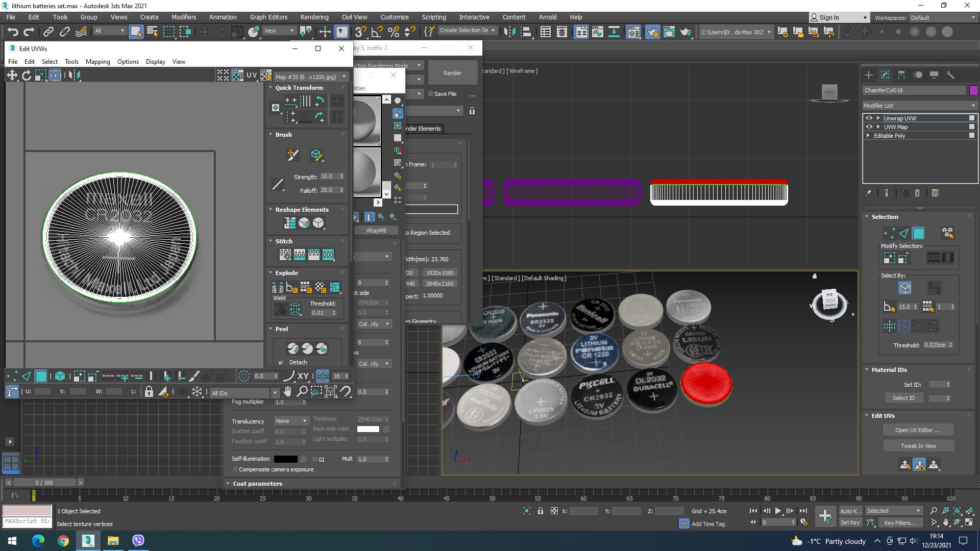Screen dimensions: 980x551
Task: Open the Modify panel tab icon
Action: [885, 75]
